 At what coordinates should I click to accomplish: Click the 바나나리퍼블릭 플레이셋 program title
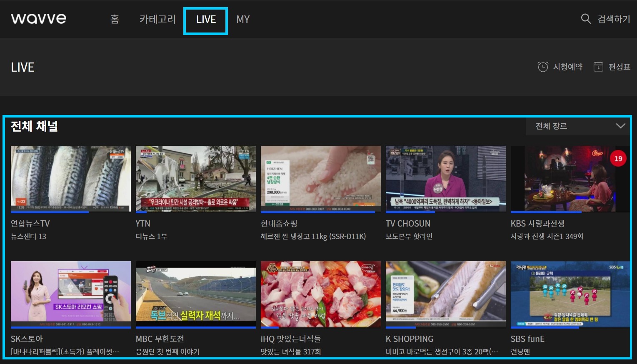pyautogui.click(x=65, y=352)
